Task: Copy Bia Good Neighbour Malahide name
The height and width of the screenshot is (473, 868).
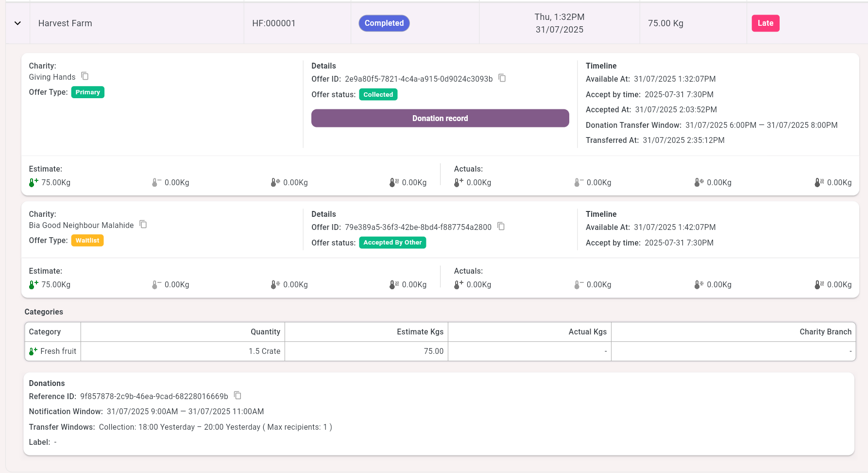Action: tap(143, 224)
